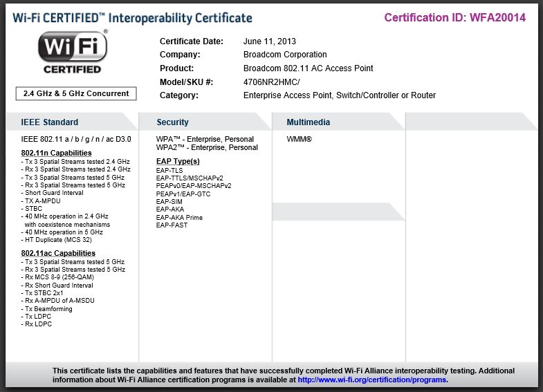Image resolution: width=543 pixels, height=392 pixels.
Task: Select Tx 3 Spatial Streams tested 2.4 GHz
Action: 75,162
